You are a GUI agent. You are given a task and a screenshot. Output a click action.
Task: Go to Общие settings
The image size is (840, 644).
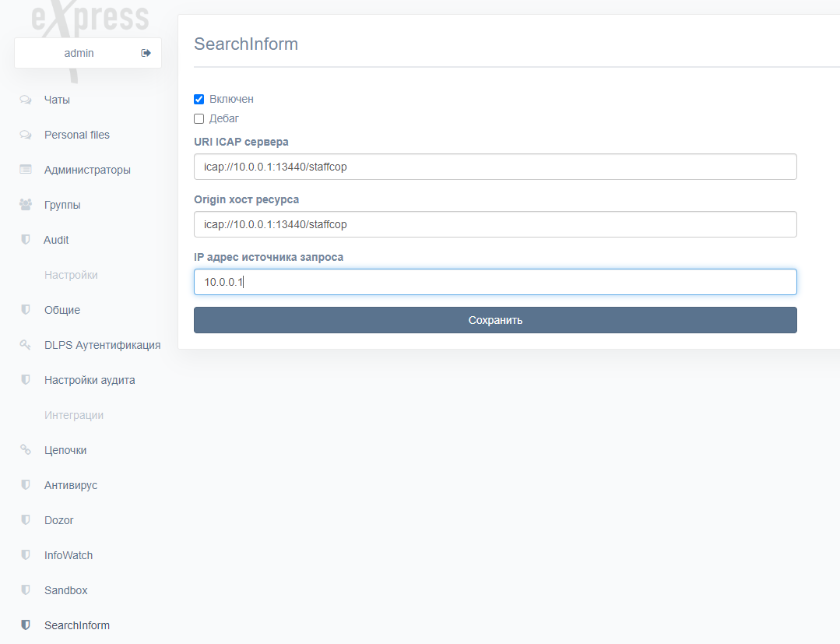pos(62,310)
